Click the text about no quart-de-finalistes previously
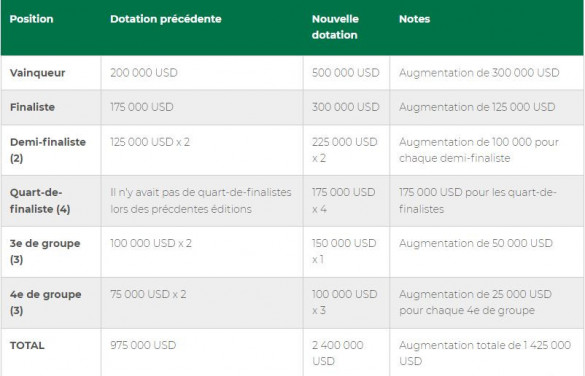 (x=201, y=201)
